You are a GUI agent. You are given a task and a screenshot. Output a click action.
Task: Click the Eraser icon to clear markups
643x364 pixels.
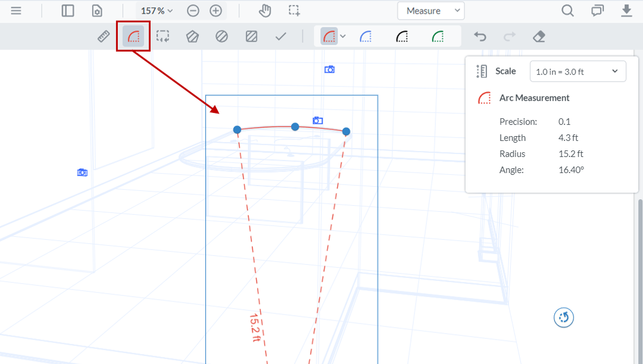(x=539, y=36)
